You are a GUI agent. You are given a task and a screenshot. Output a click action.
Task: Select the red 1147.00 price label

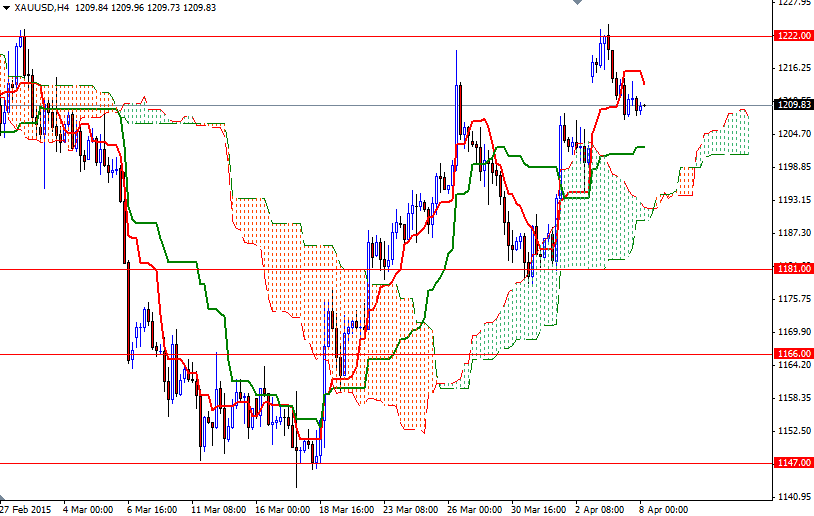[x=792, y=463]
